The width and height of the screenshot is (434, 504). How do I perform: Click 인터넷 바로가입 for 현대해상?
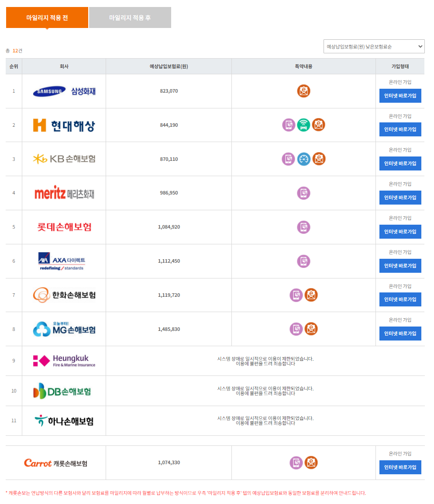pyautogui.click(x=400, y=129)
